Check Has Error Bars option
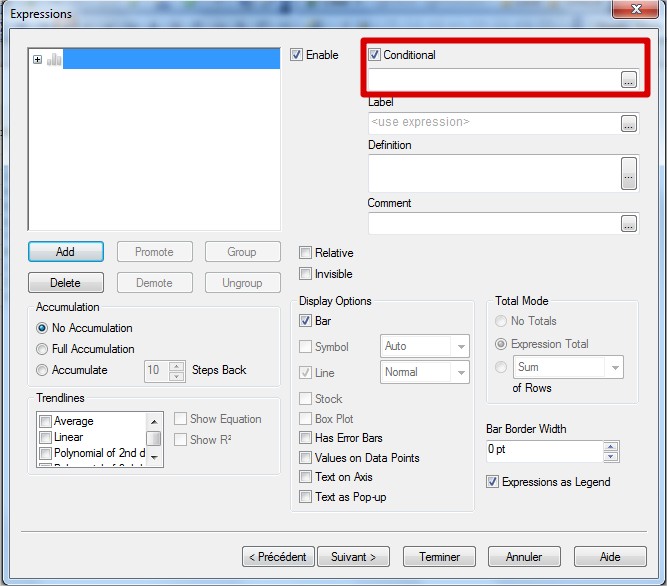The height and width of the screenshot is (586, 667). click(305, 438)
